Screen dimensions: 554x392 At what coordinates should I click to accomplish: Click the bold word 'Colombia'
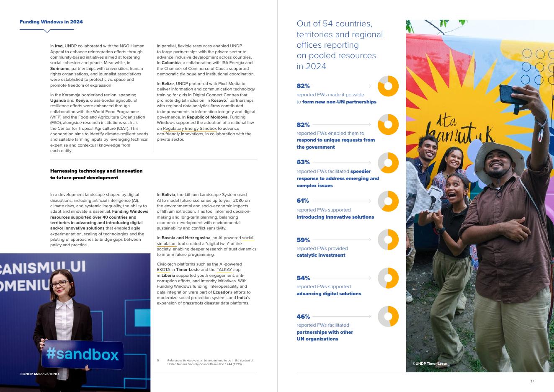point(171,63)
